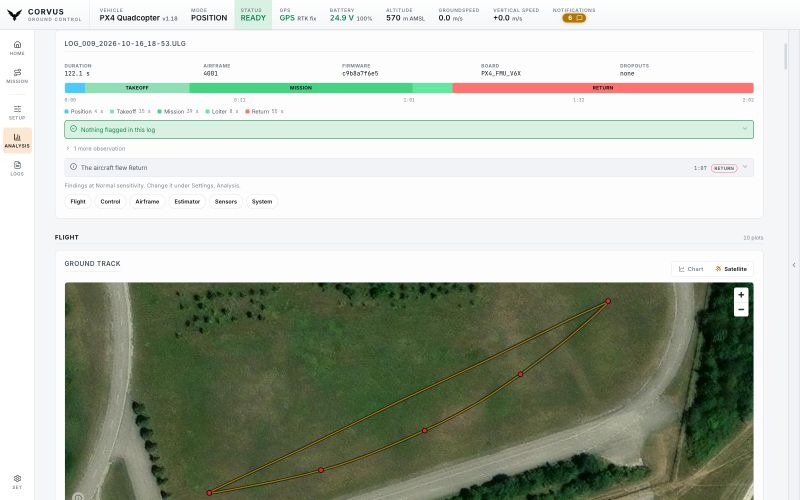Open the settings gear at sidebar bottom
The image size is (800, 500).
[x=17, y=481]
